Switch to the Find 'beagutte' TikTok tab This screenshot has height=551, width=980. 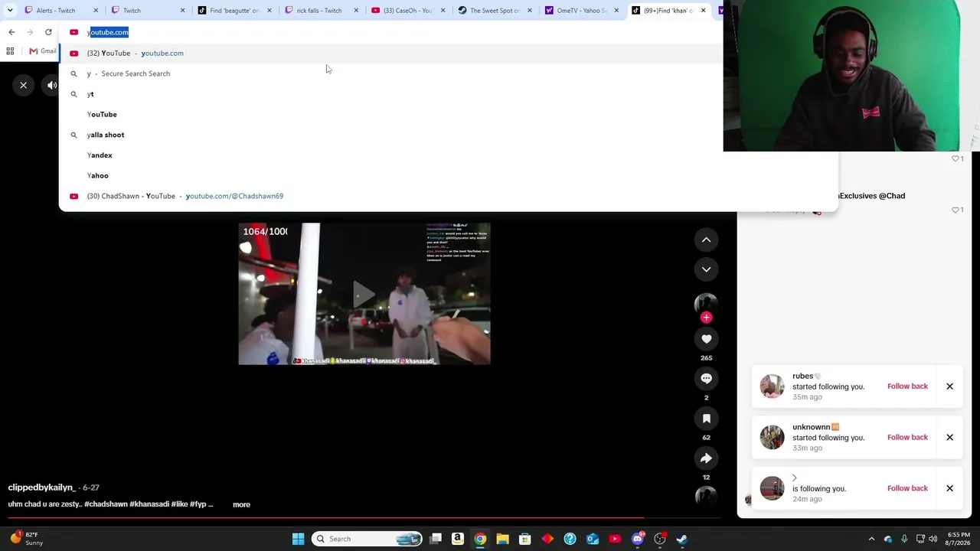pos(235,11)
